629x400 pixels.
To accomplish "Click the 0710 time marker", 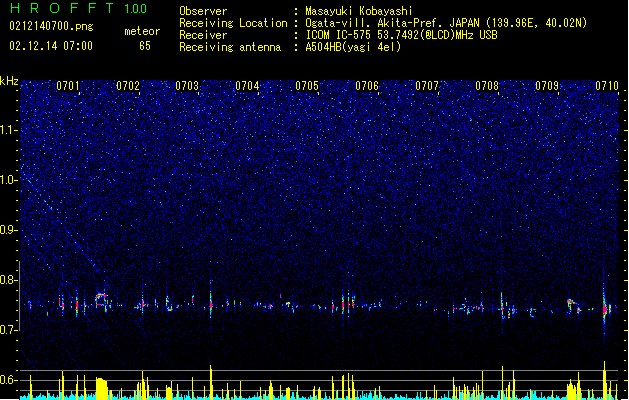I will click(x=607, y=86).
